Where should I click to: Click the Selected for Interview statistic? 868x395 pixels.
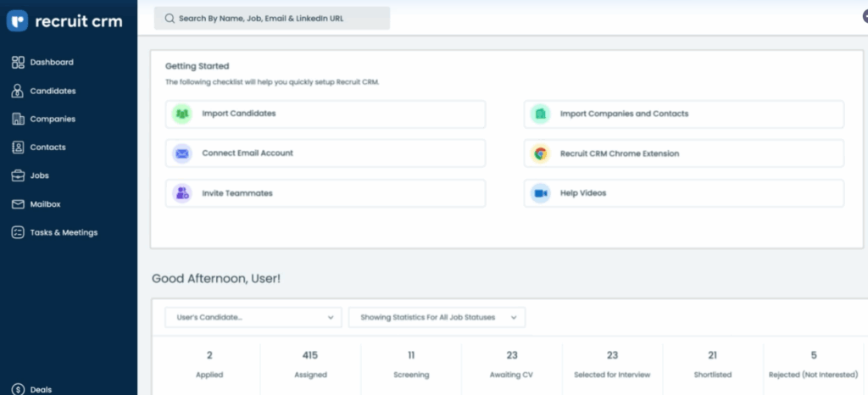coord(612,364)
